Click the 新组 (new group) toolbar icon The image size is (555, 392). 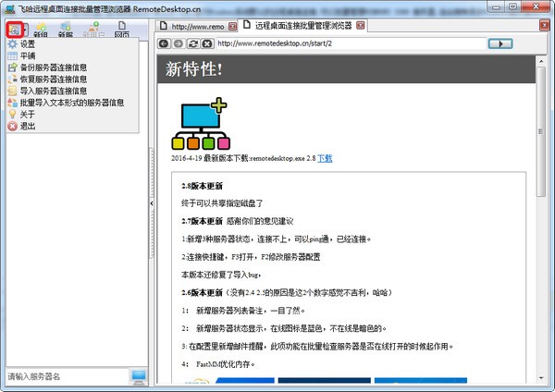tap(41, 30)
